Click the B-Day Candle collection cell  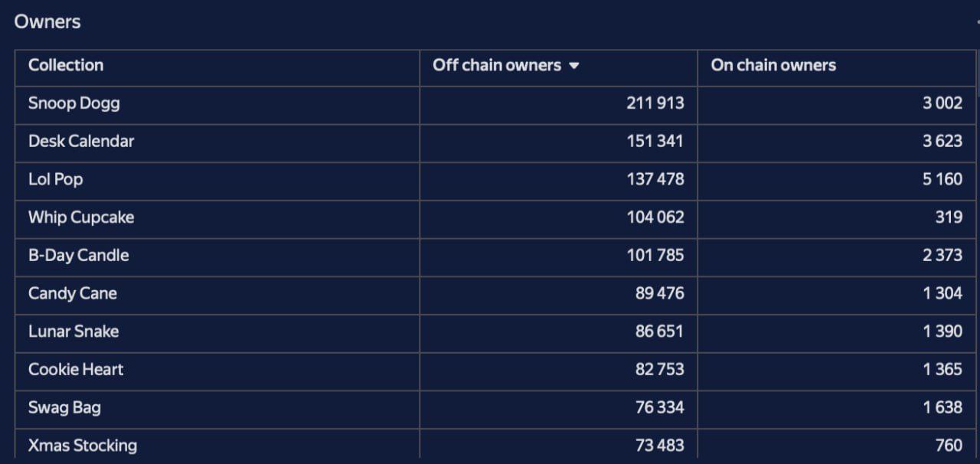tap(217, 257)
